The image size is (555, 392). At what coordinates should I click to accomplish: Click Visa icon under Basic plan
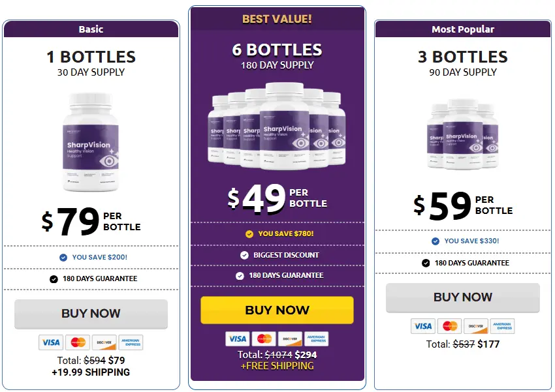[x=51, y=342]
